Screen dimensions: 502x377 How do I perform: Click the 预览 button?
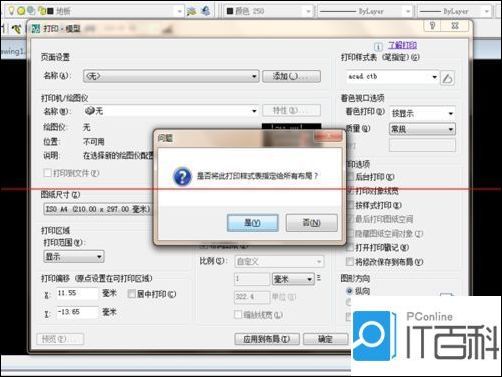tap(60, 339)
